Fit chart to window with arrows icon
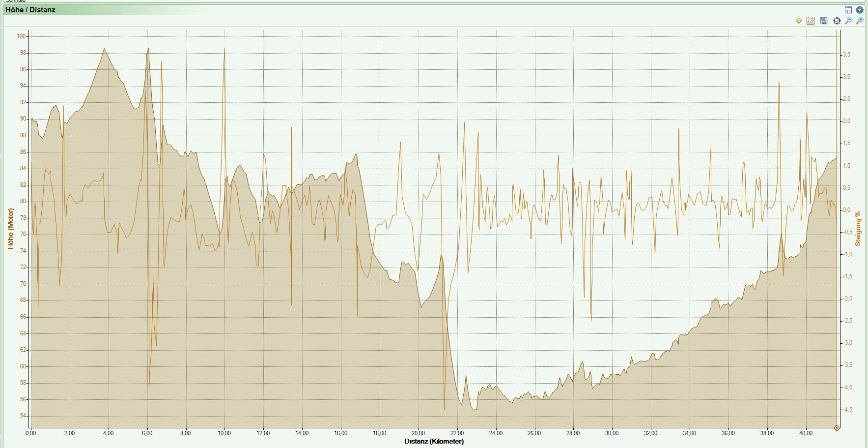The width and height of the screenshot is (868, 448). pos(837,21)
